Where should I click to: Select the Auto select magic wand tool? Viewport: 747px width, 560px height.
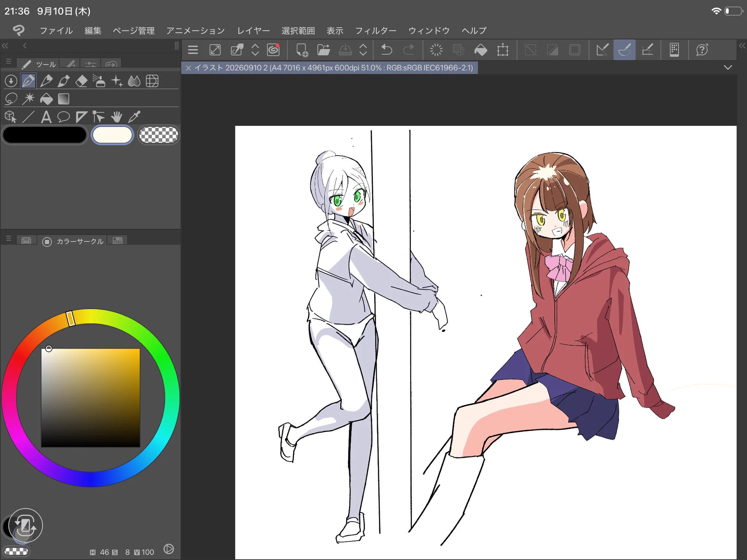[28, 99]
